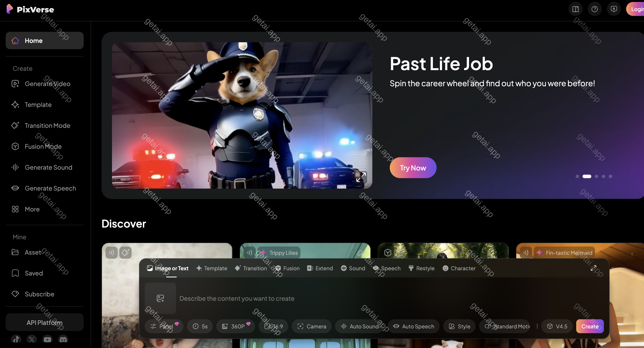Open Saved in sidebar
The width and height of the screenshot is (644, 348).
tap(44, 273)
